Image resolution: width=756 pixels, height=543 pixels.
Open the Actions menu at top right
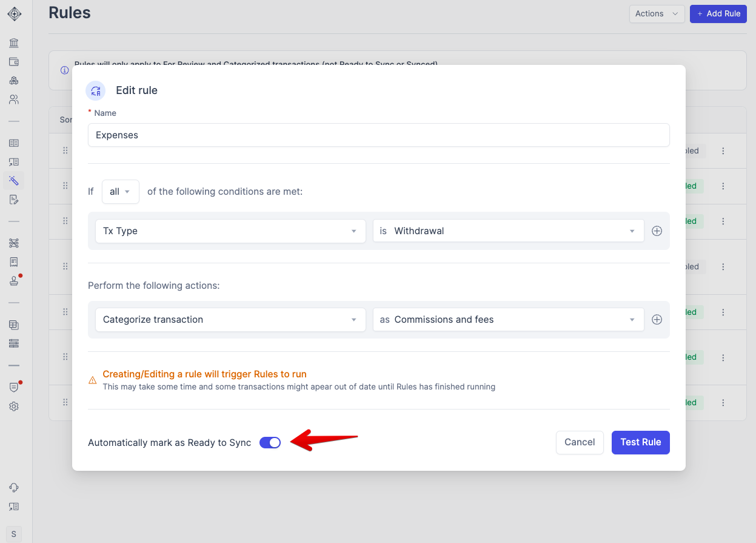(x=657, y=14)
